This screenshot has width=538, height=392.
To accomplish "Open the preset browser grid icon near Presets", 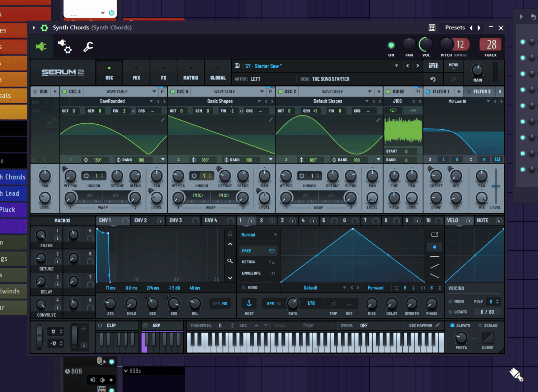I will 432,28.
